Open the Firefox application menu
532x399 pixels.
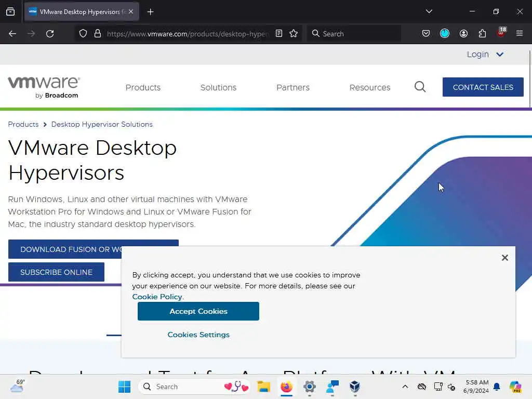(x=520, y=33)
